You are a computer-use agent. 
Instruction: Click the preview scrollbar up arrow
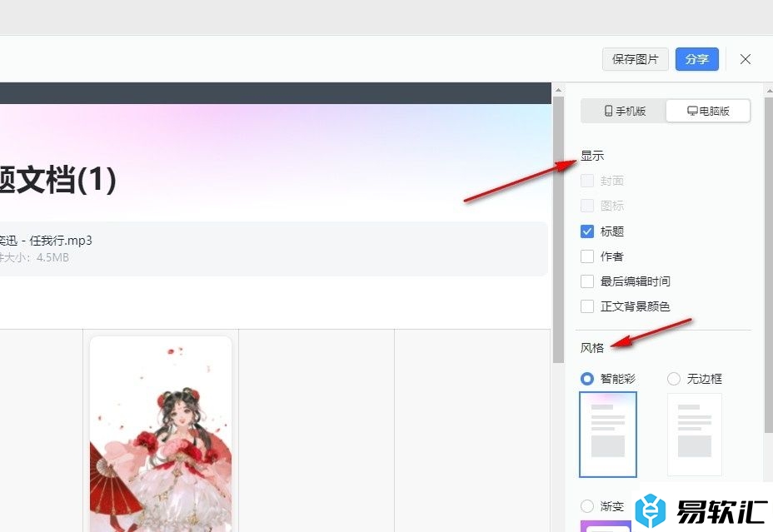coord(558,90)
